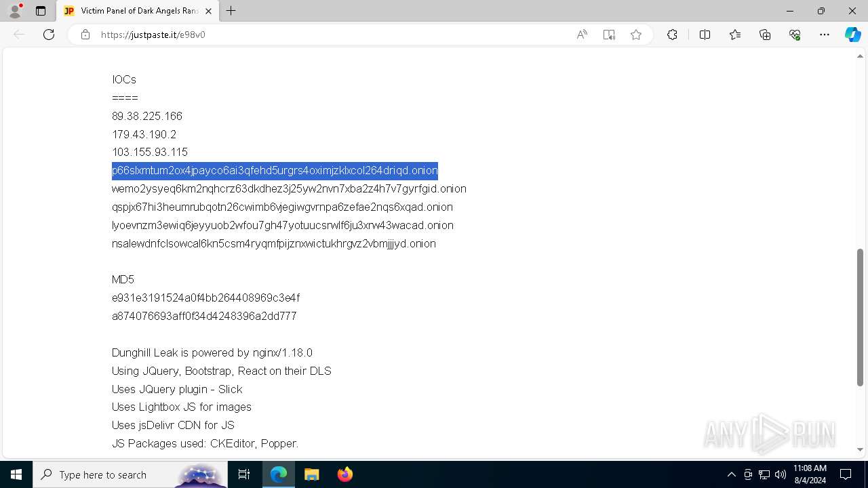Viewport: 868px width, 488px height.
Task: Click the IP address 89.38.225.166
Action: 147,116
